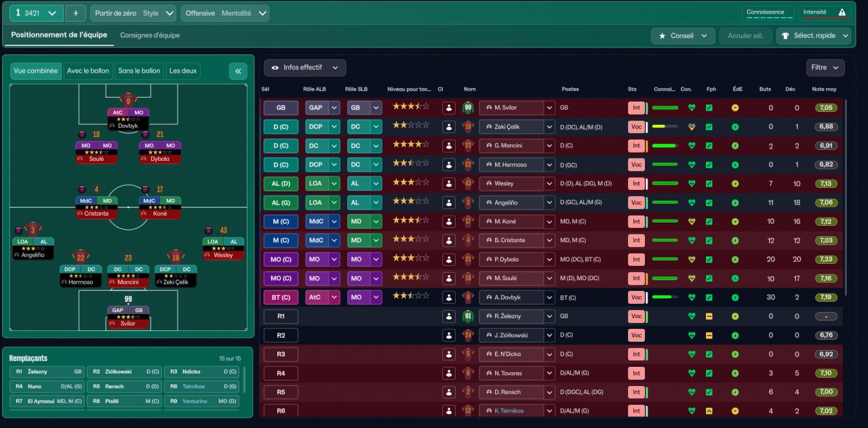Click the yellow minus icon in J. Ziółkowski's row
This screenshot has height=428, width=868.
[709, 335]
